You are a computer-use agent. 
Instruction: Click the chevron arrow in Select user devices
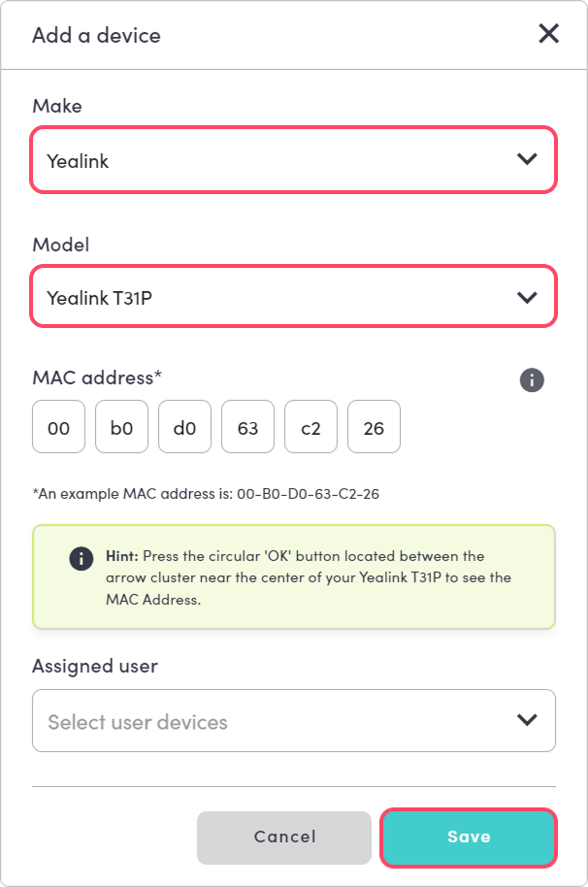527,720
